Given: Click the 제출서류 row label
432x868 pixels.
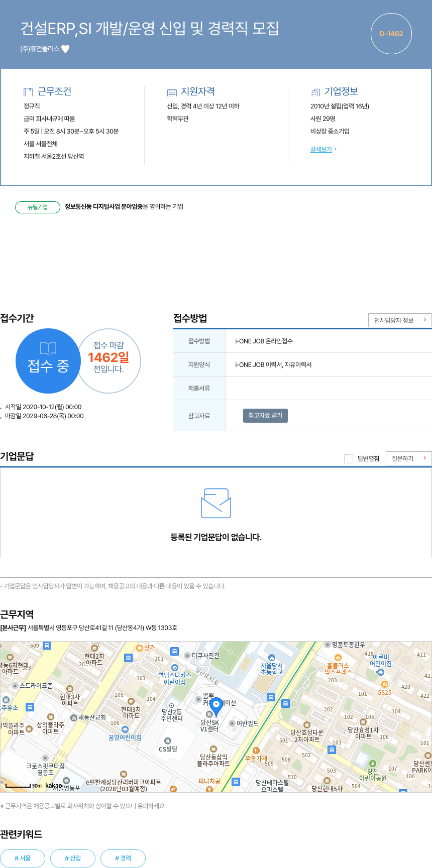Looking at the screenshot, I should point(199,388).
